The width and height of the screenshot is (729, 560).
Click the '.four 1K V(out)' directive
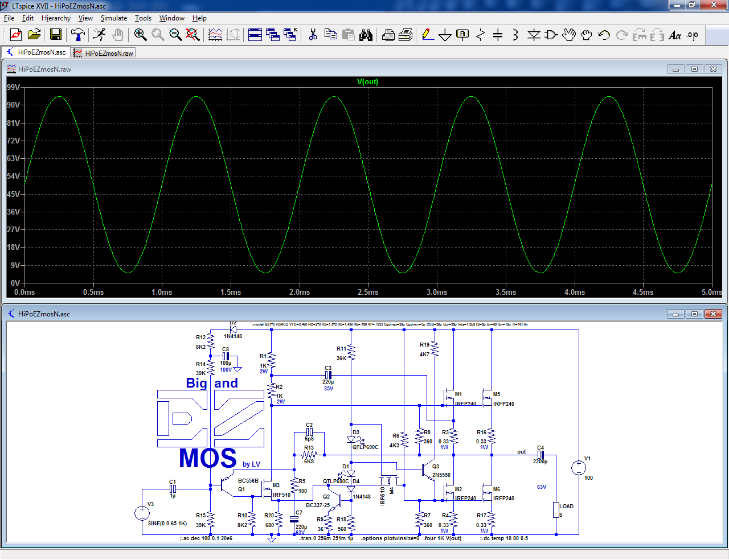click(x=442, y=538)
